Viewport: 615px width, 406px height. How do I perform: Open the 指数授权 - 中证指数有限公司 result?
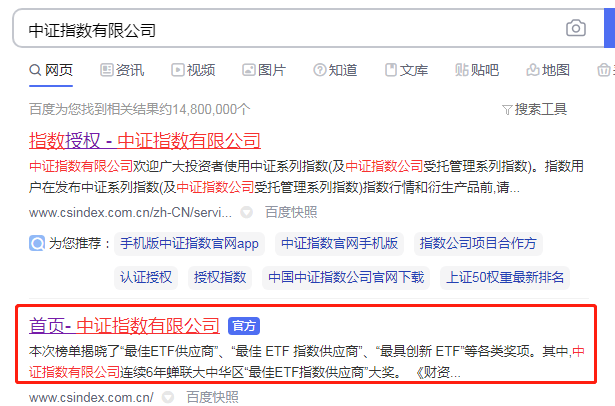tap(144, 140)
